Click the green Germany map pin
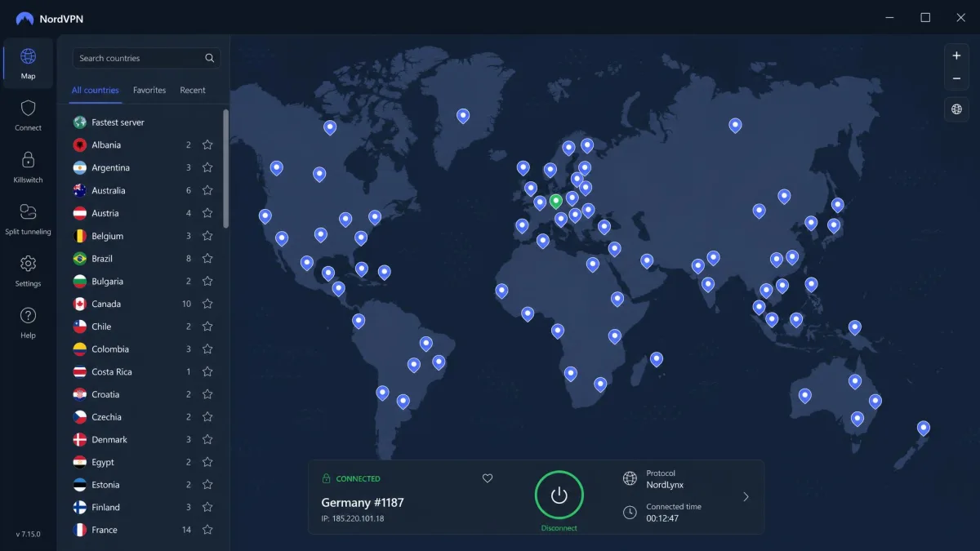This screenshot has width=980, height=551. pos(556,201)
